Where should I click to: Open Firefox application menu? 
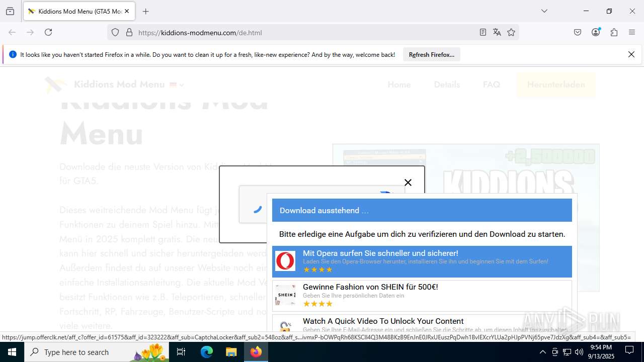(632, 32)
